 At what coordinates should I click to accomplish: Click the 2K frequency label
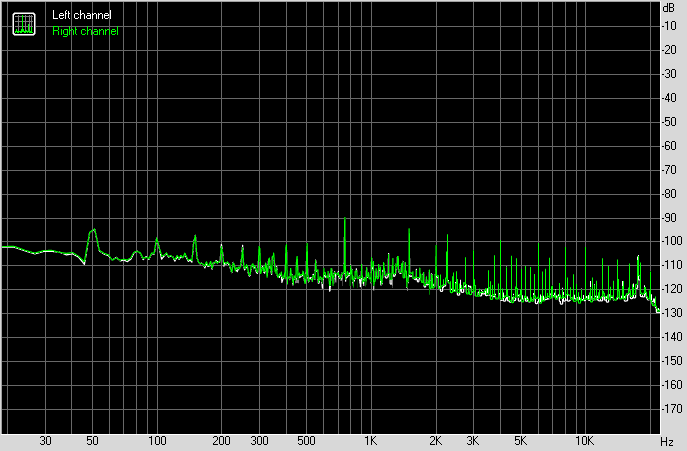click(436, 440)
